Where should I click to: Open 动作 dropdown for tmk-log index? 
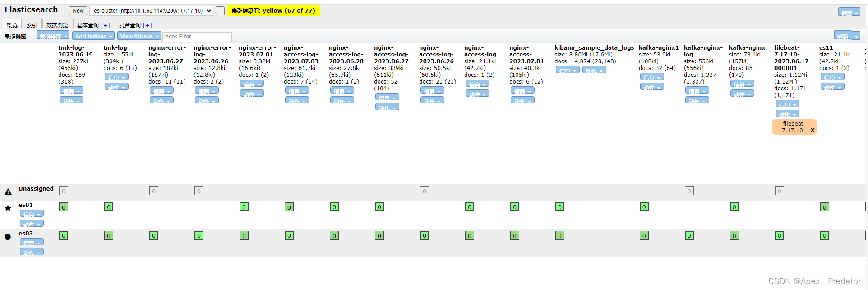[116, 87]
